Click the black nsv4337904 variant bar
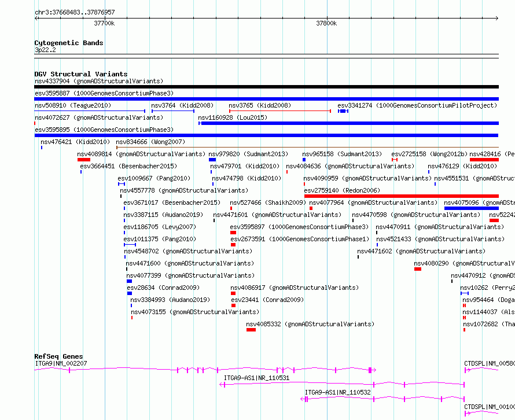This screenshot has width=515, height=420. pos(266,87)
